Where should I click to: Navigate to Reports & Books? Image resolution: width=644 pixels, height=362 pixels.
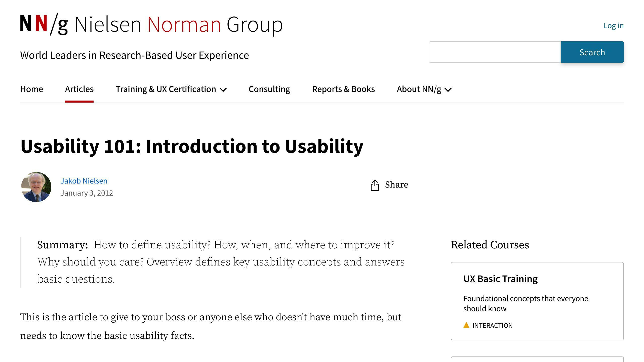point(344,89)
